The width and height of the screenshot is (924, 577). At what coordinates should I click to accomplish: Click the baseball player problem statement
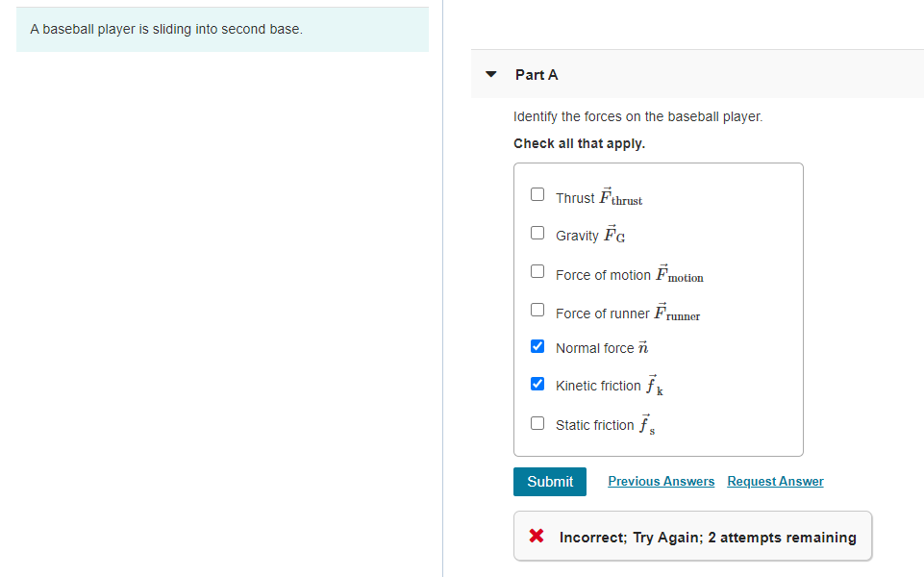[166, 29]
